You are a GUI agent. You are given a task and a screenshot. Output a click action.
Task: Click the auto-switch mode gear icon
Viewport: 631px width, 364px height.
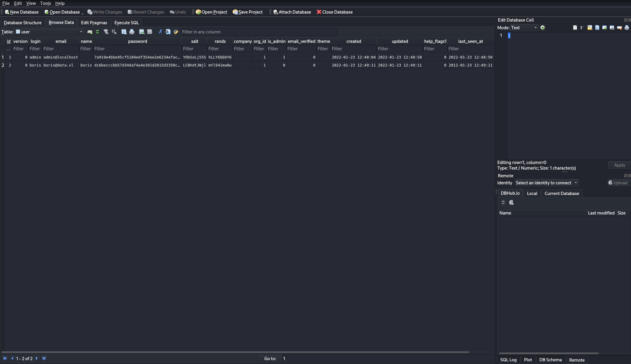tap(543, 27)
